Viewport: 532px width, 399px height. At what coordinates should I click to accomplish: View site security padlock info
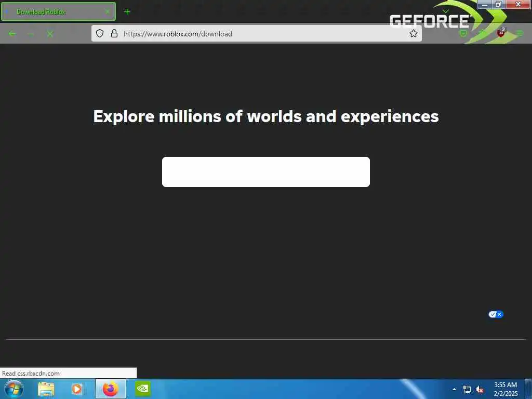(x=114, y=33)
